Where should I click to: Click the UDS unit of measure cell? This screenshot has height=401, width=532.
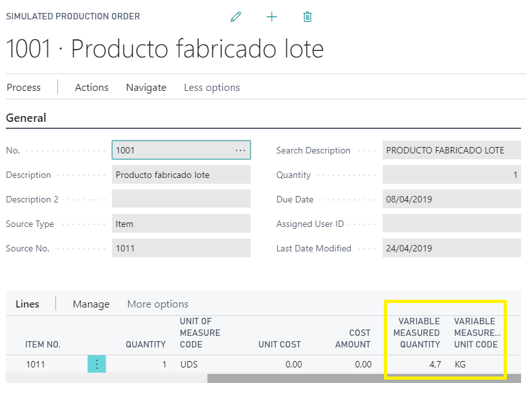(189, 364)
